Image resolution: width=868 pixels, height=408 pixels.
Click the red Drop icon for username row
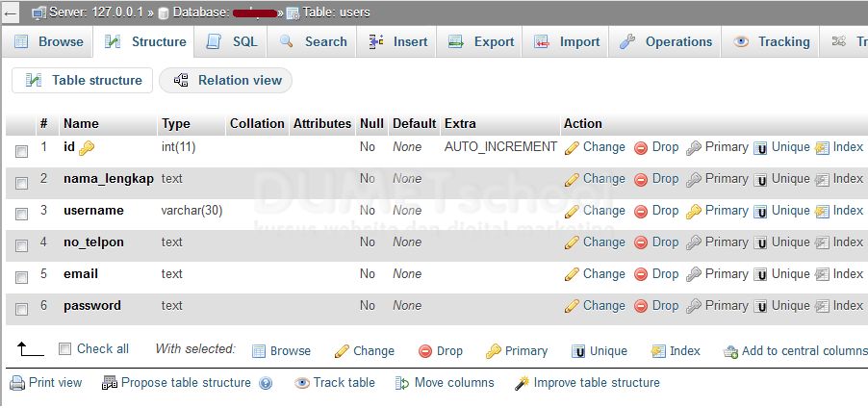(641, 212)
